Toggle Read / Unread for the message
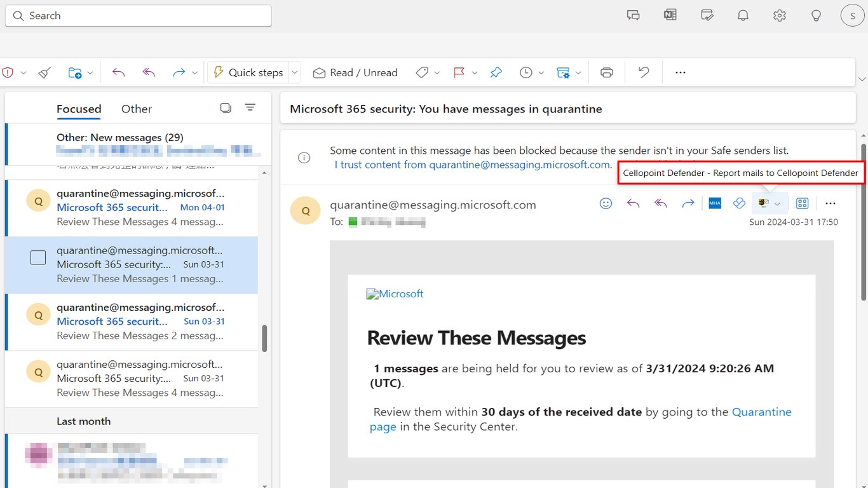The width and height of the screenshot is (868, 488). pos(355,72)
